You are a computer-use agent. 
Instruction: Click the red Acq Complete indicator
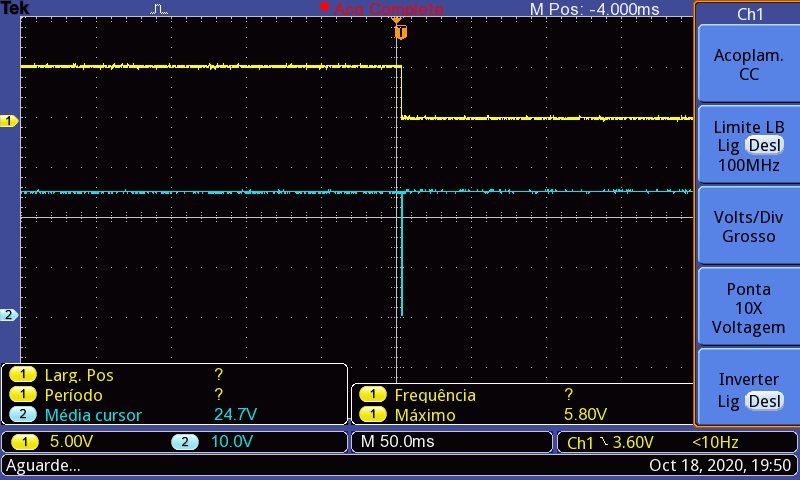click(382, 9)
